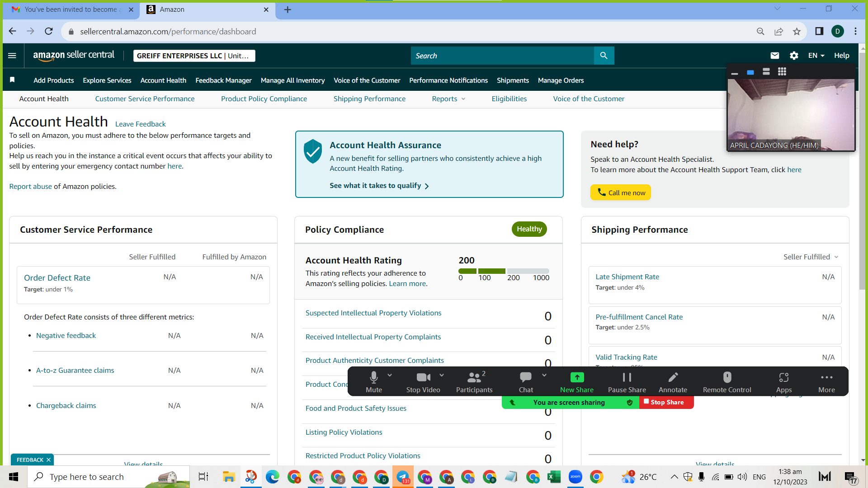The image size is (868, 488).
Task: Expand the Zoom chat options arrow
Action: [x=544, y=375]
